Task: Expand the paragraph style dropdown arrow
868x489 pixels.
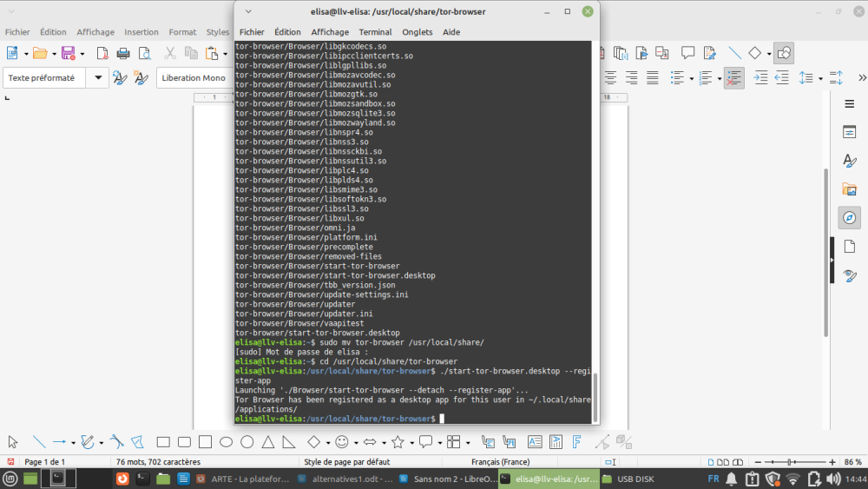Action: 98,78
